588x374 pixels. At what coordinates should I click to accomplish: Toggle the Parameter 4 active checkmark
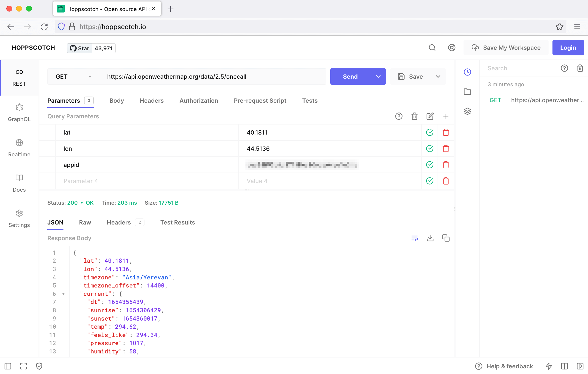coord(430,181)
